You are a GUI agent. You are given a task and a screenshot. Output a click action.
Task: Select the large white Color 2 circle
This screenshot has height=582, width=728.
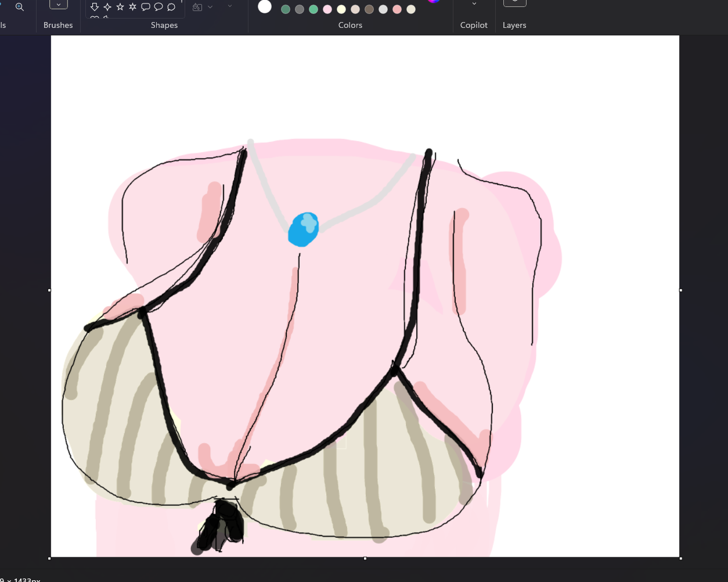pyautogui.click(x=265, y=6)
